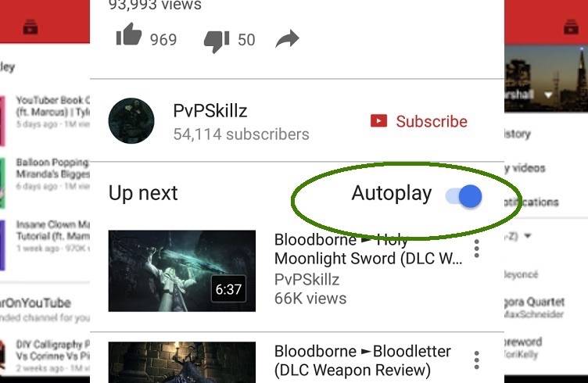588x383 pixels.
Task: Play the Holy Moonlight Sword thumbnail
Action: (x=182, y=271)
